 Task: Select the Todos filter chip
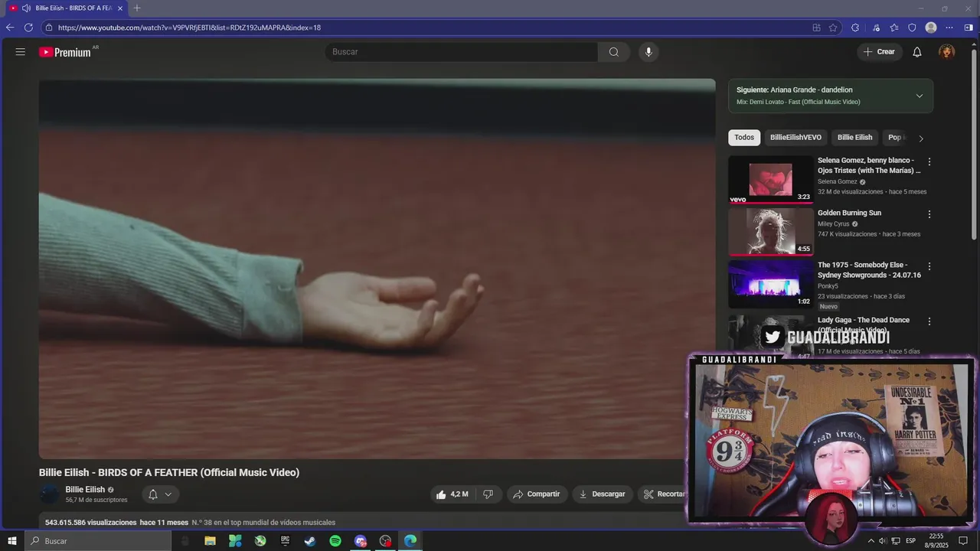[744, 138]
